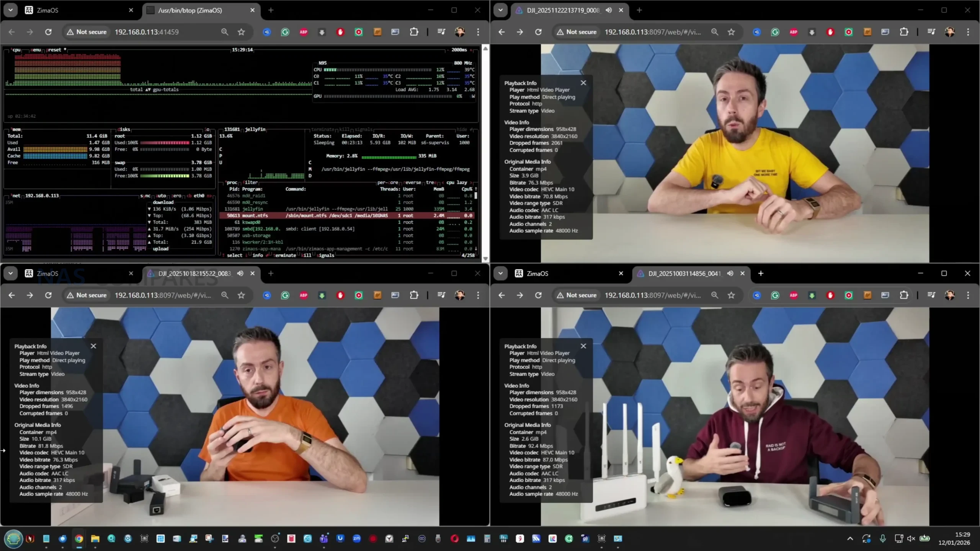Click btop 'reset' option in cpu box
The height and width of the screenshot is (551, 980).
[54, 50]
